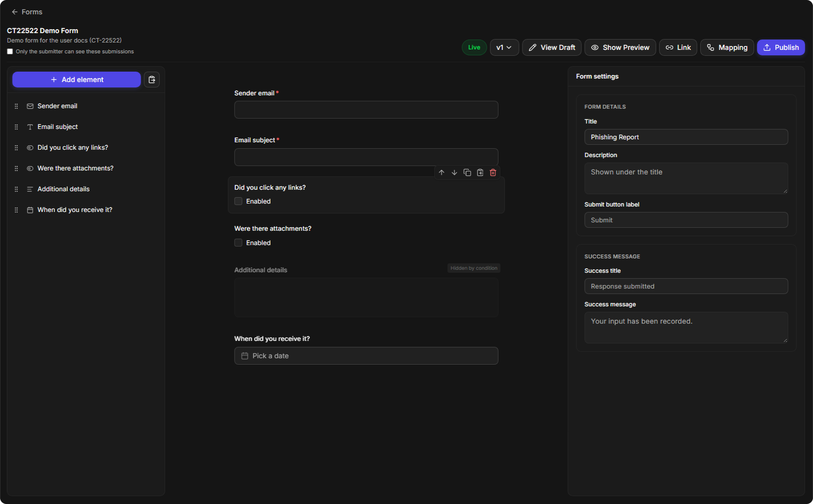813x504 pixels.
Task: Duplicate the selected element with the copy icon
Action: pyautogui.click(x=467, y=172)
